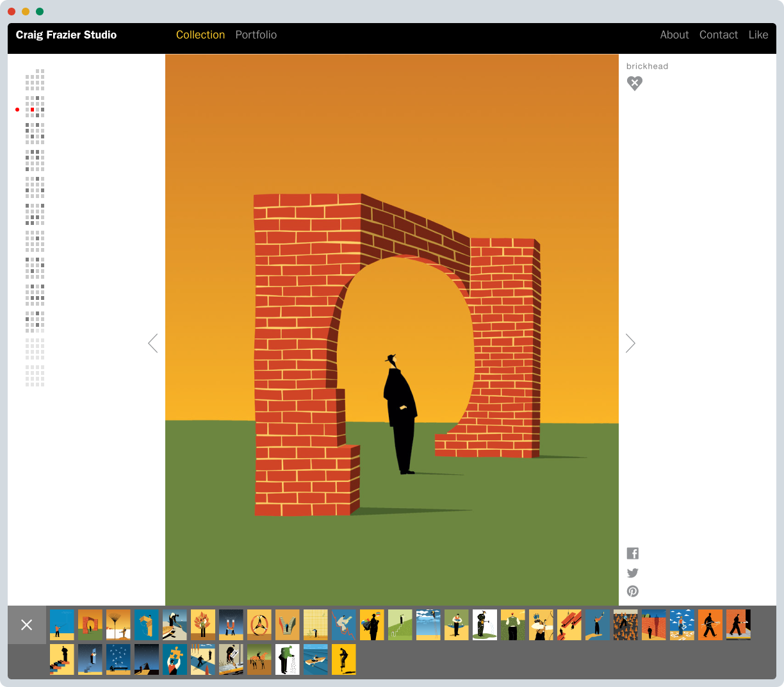This screenshot has width=784, height=687.
Task: Select the piano with flying birds thumbnail
Action: pos(118,659)
